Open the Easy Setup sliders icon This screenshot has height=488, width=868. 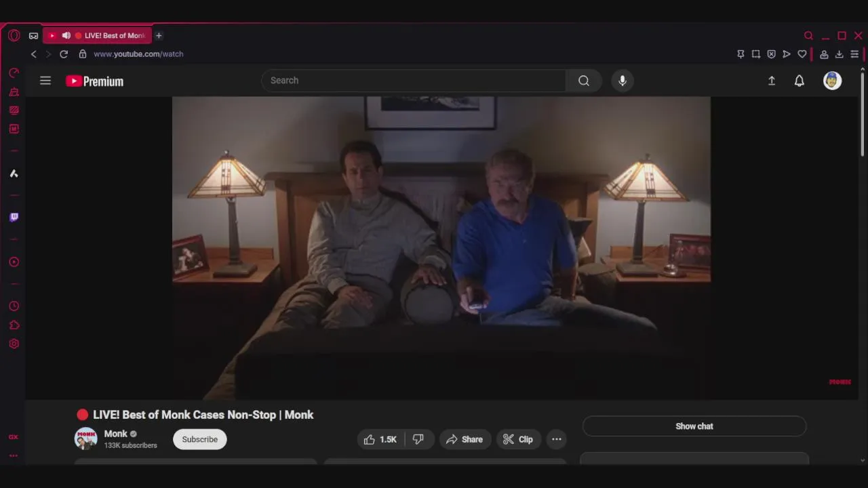854,54
